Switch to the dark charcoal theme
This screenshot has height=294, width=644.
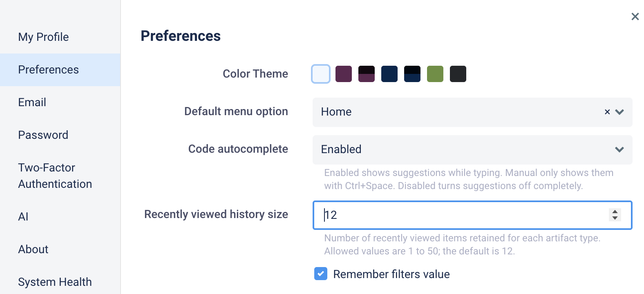pyautogui.click(x=458, y=74)
